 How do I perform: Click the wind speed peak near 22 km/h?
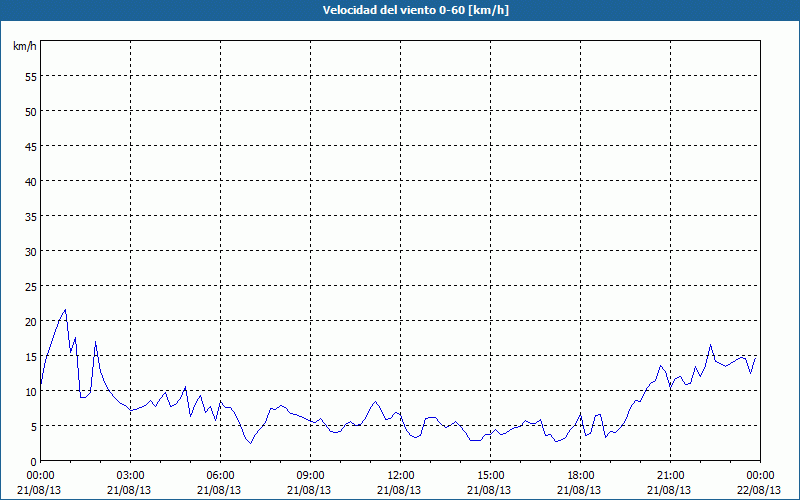point(65,310)
